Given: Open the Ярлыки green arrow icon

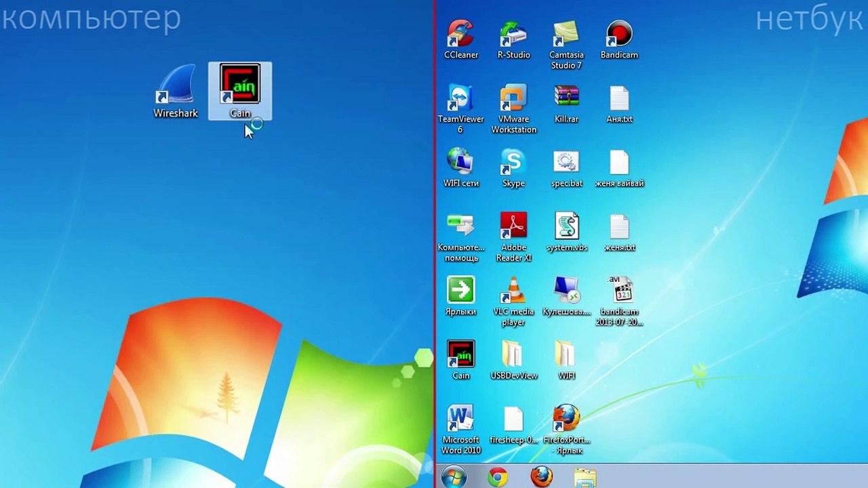Looking at the screenshot, I should [461, 297].
